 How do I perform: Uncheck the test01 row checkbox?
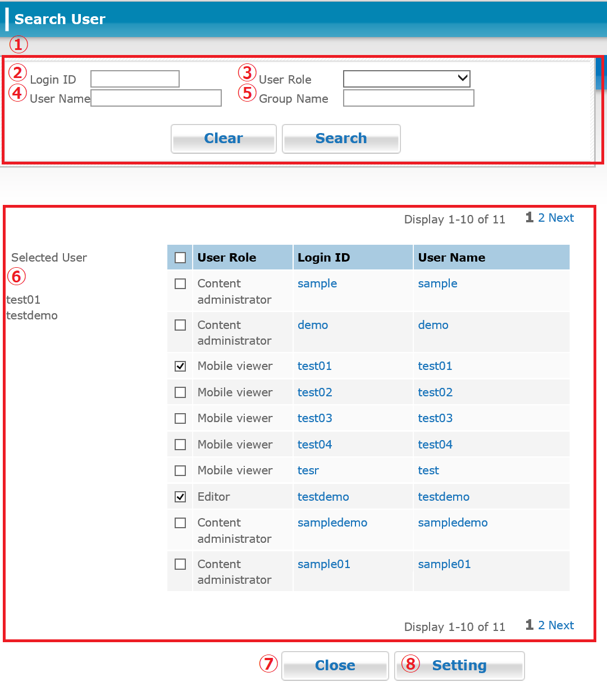(180, 366)
